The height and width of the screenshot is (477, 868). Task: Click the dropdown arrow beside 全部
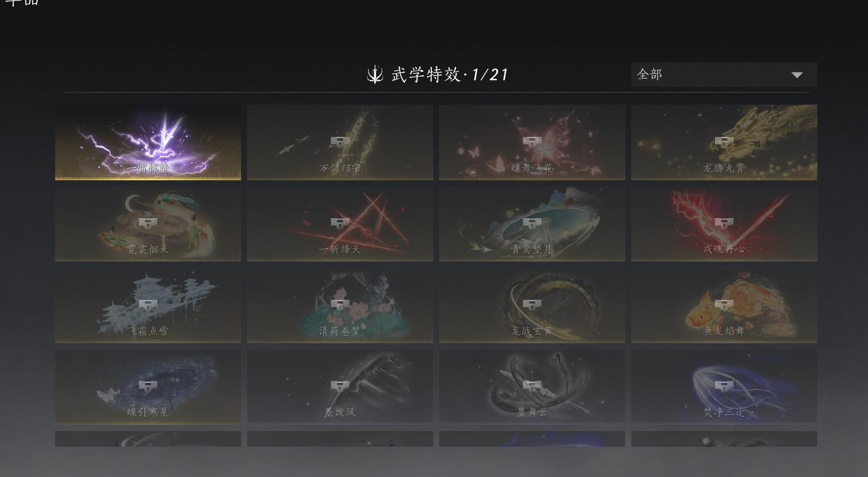(797, 75)
